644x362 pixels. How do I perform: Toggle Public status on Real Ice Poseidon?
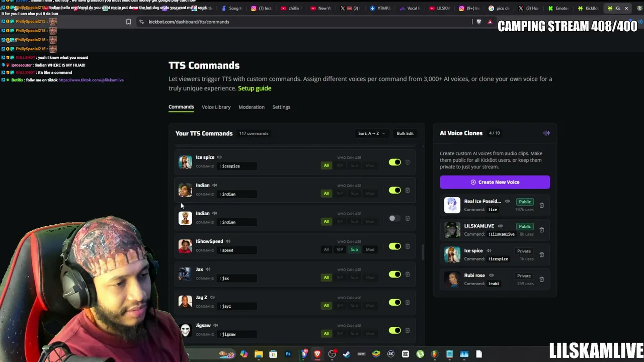click(x=525, y=202)
